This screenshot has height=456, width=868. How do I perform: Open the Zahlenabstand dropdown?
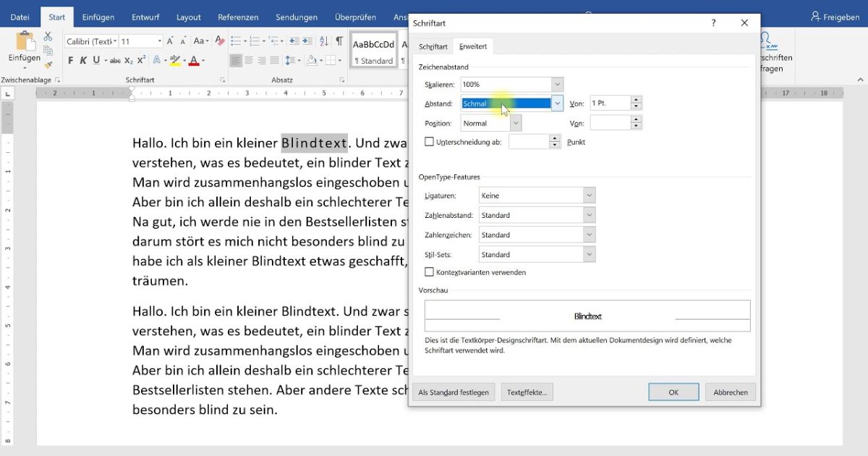point(590,215)
